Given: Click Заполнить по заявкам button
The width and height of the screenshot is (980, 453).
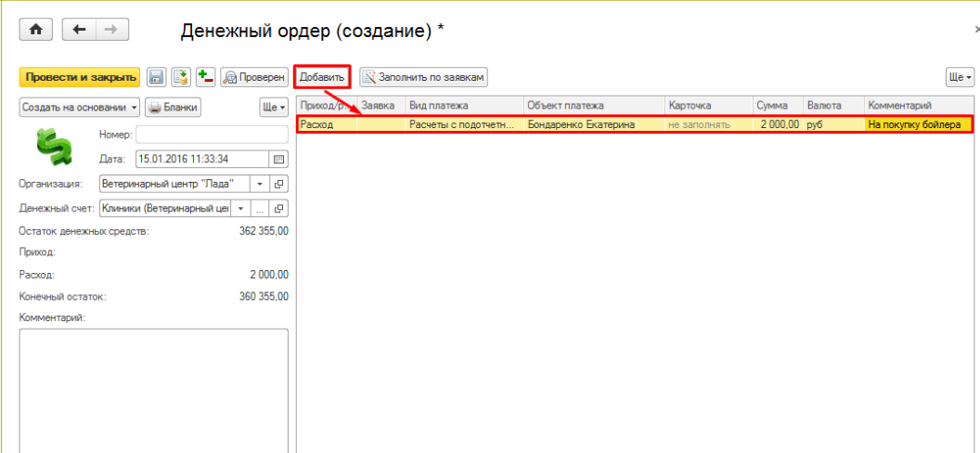Looking at the screenshot, I should (x=423, y=78).
